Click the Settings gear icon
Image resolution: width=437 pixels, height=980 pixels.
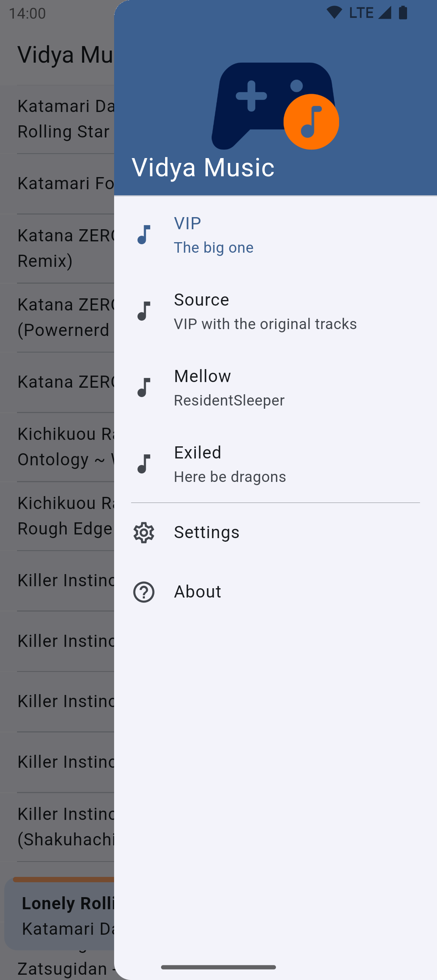(144, 532)
